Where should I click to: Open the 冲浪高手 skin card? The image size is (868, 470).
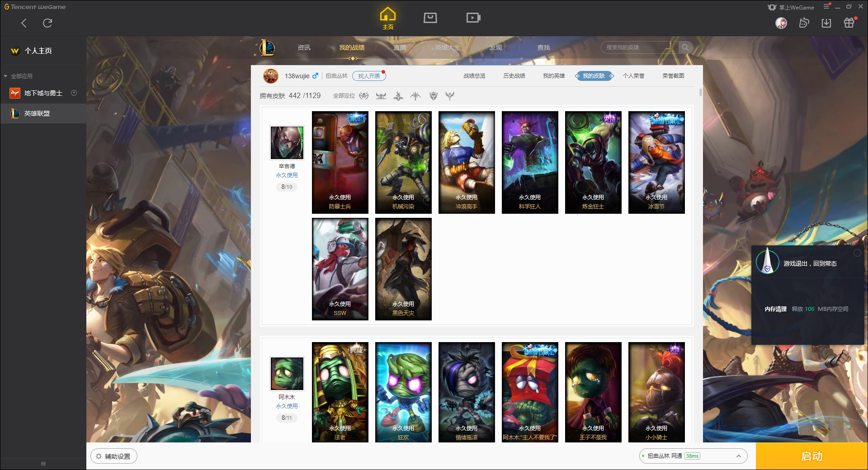467,162
